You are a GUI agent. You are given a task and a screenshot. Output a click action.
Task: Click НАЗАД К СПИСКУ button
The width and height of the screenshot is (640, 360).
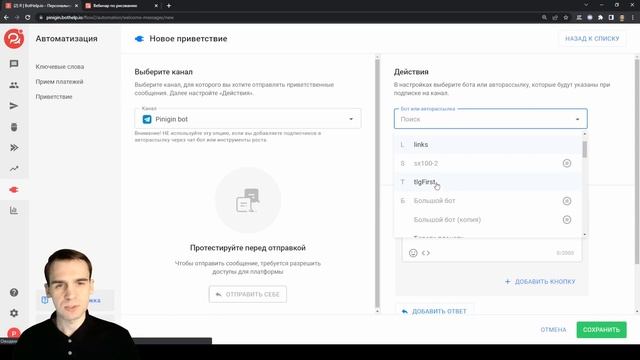(592, 39)
